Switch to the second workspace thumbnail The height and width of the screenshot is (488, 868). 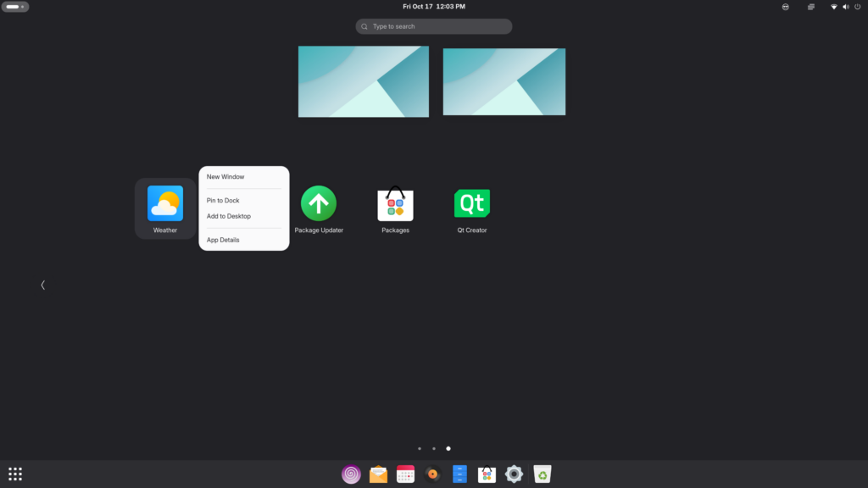tap(504, 81)
